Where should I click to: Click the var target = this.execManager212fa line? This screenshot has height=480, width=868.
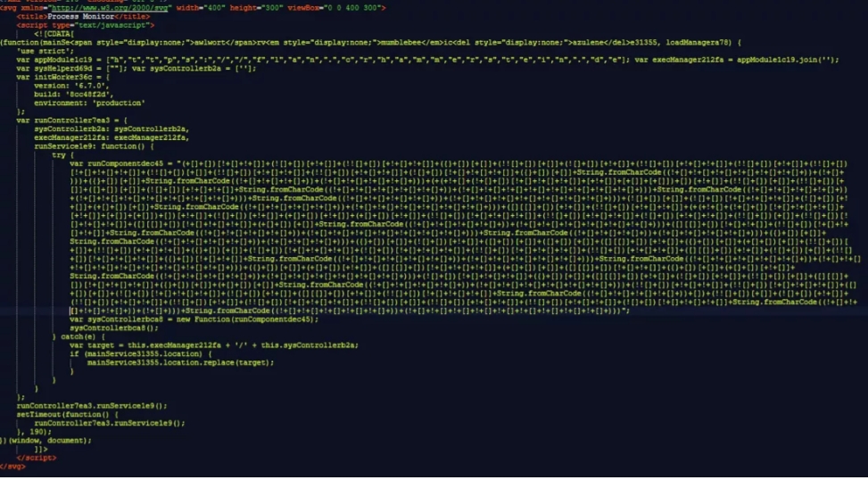click(x=214, y=345)
